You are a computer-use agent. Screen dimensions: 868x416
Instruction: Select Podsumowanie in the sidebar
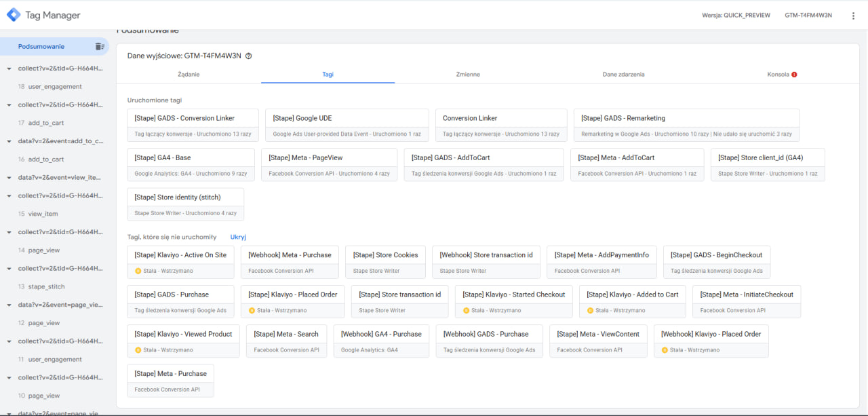tap(41, 47)
